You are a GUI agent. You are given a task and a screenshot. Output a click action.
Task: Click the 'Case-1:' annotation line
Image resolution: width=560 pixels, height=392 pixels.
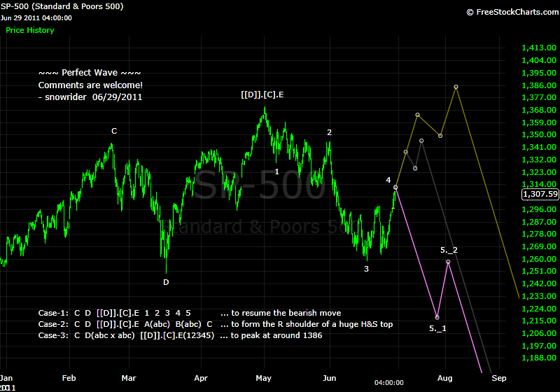190,313
